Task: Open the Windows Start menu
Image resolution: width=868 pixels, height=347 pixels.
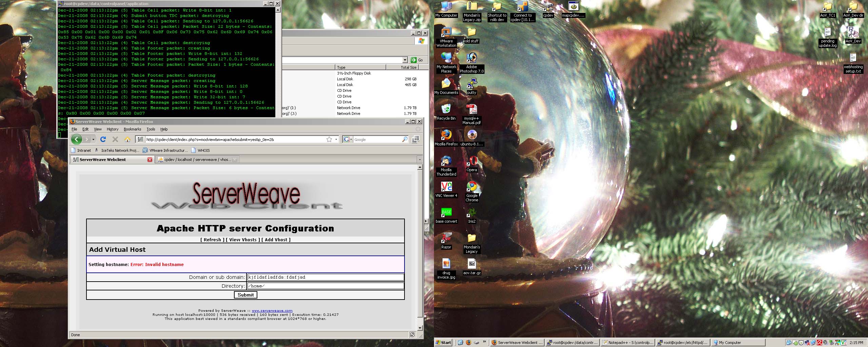Action: pos(443,343)
